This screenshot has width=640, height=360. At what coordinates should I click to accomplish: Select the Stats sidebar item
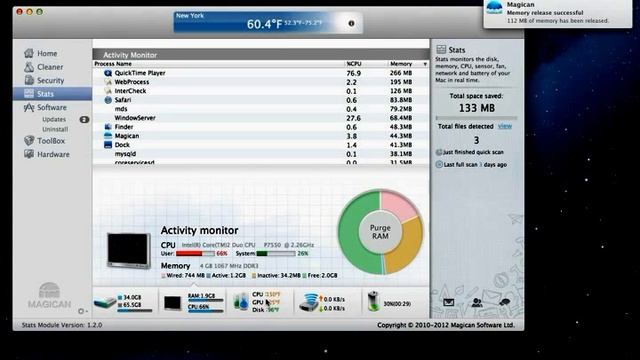pyautogui.click(x=52, y=93)
